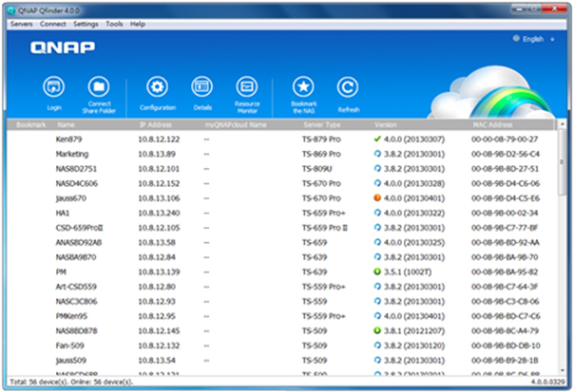Select CSD-659ProII server name
The image size is (574, 392).
tap(80, 228)
